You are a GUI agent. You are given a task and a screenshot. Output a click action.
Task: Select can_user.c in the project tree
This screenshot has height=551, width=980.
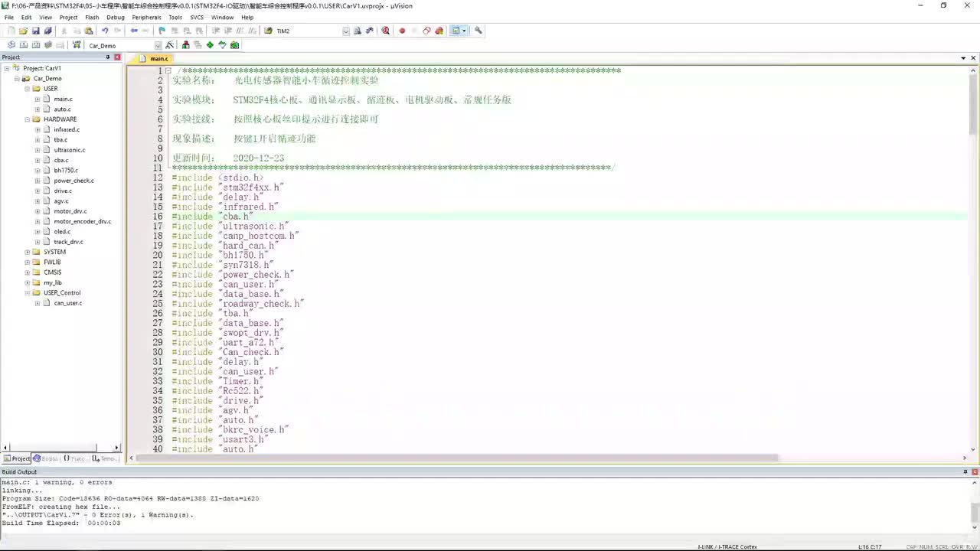point(67,303)
